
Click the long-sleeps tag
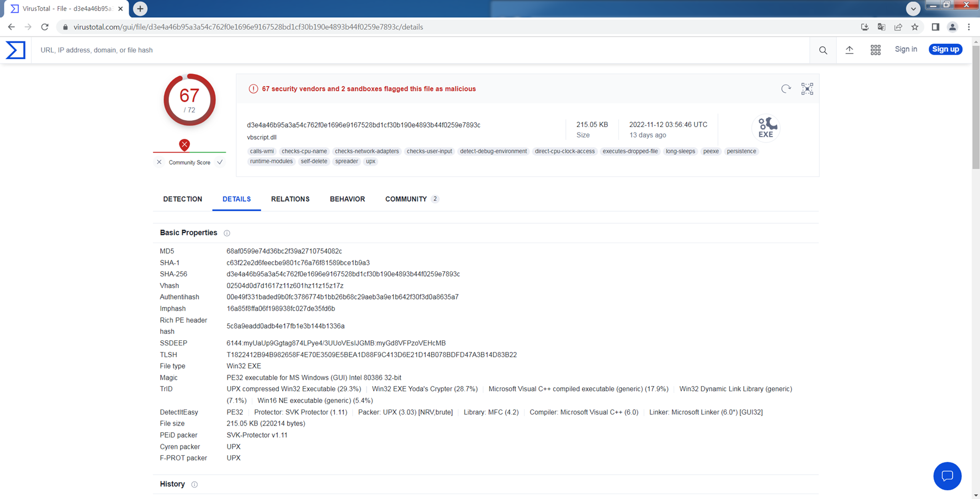(680, 151)
